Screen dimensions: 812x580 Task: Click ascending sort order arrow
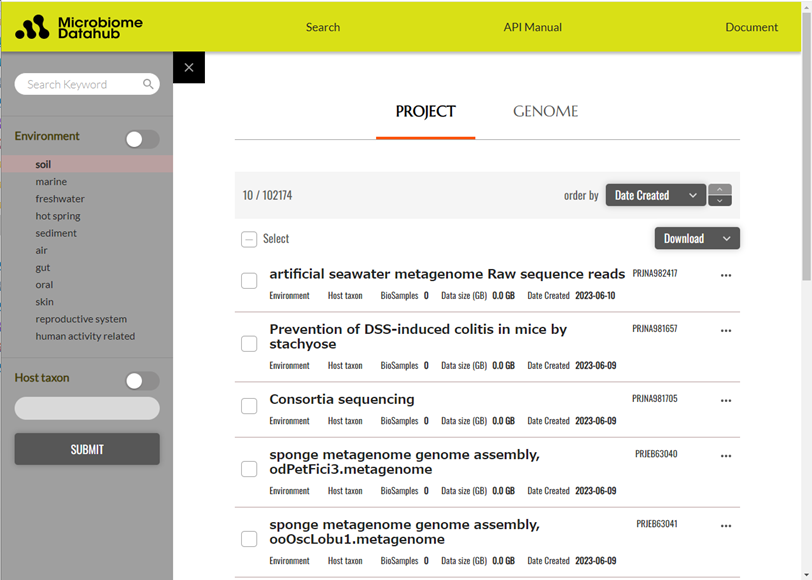pyautogui.click(x=720, y=190)
